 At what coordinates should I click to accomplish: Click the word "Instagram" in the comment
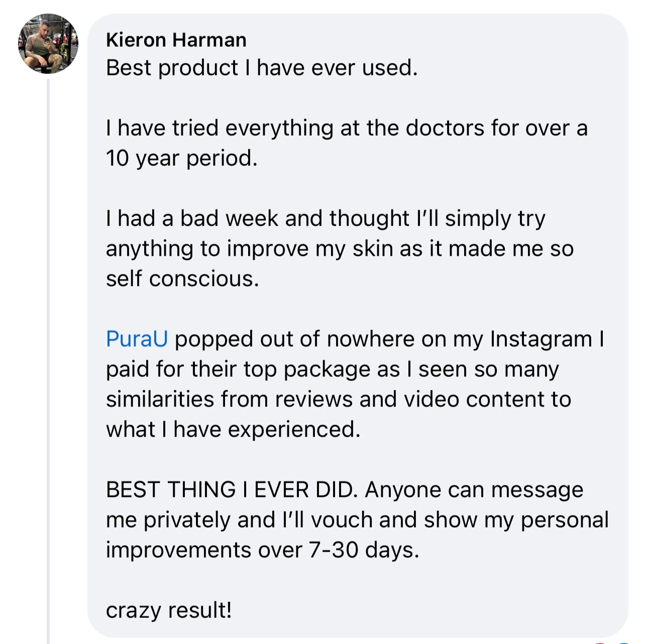[x=541, y=339]
